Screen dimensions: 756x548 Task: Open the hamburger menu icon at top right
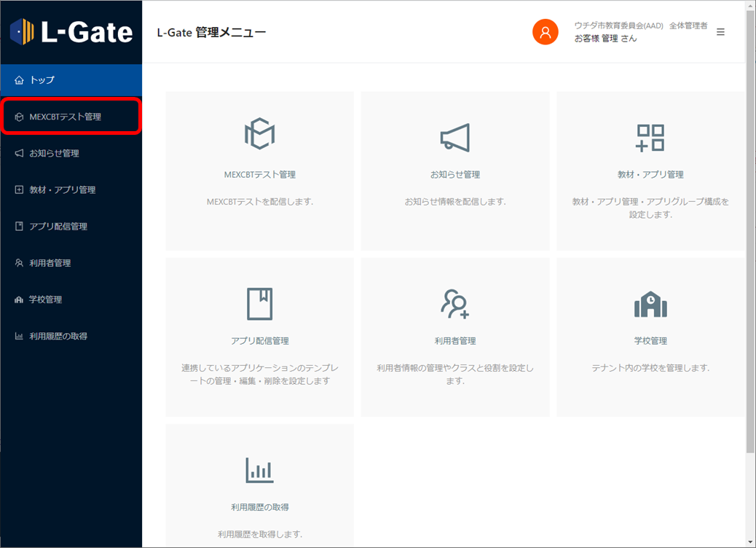click(720, 32)
